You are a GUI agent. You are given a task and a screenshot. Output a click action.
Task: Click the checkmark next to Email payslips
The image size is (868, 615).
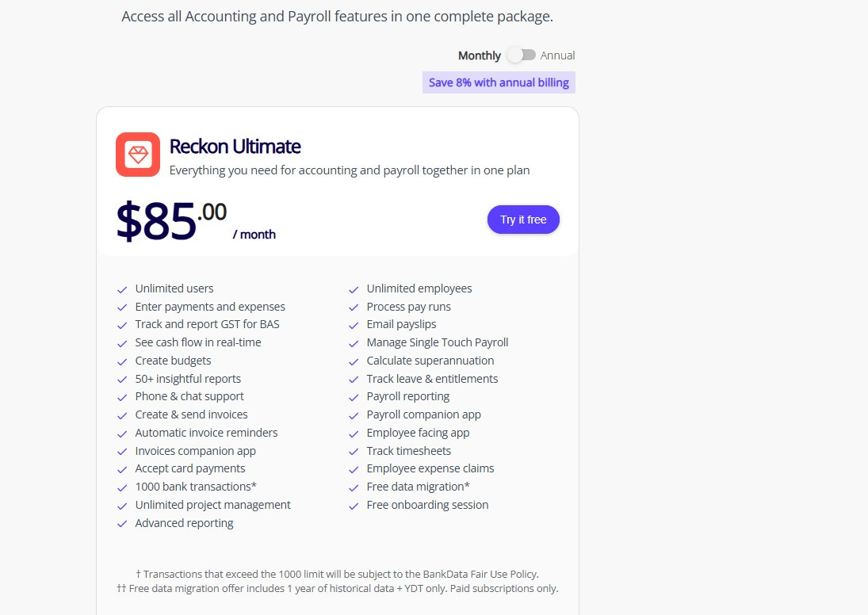354,324
